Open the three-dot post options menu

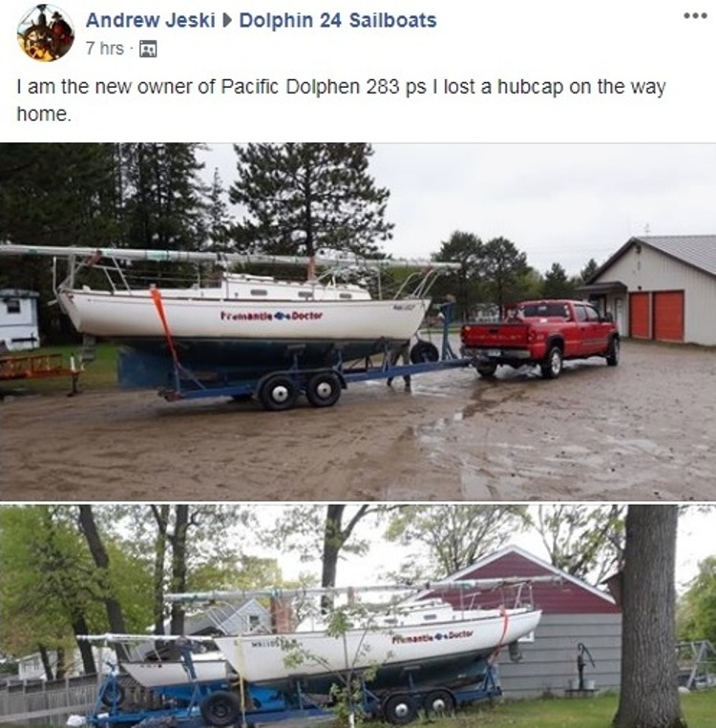pos(696,16)
